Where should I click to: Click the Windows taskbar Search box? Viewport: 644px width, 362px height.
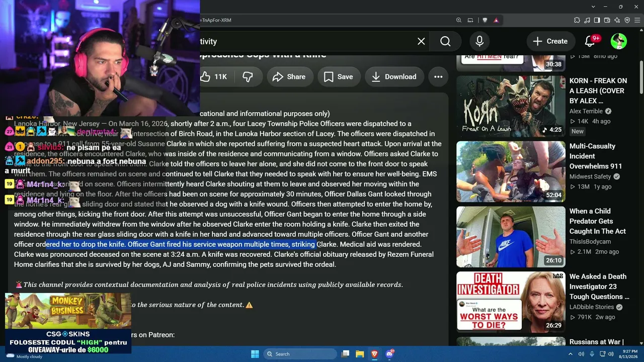point(300,354)
